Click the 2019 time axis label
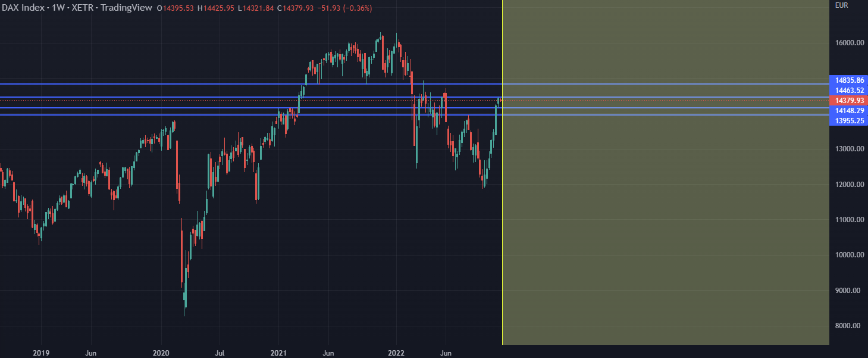Viewport: 868px width, 358px height. 40,353
